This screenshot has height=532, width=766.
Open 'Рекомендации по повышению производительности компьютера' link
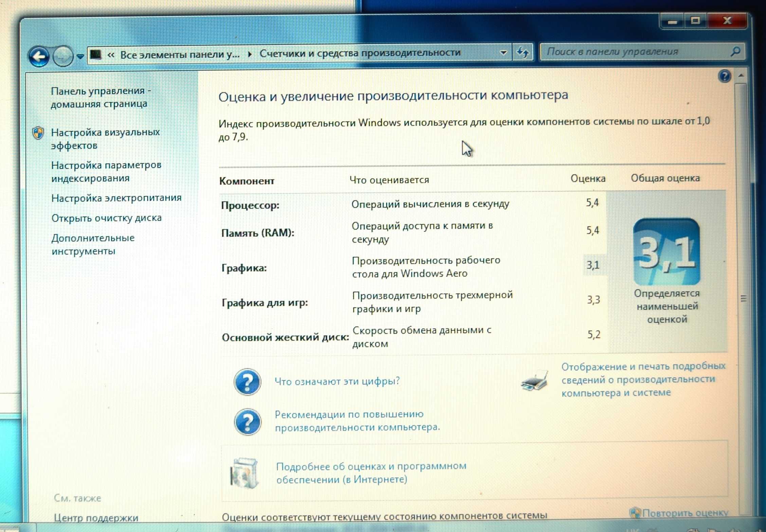[x=357, y=421]
